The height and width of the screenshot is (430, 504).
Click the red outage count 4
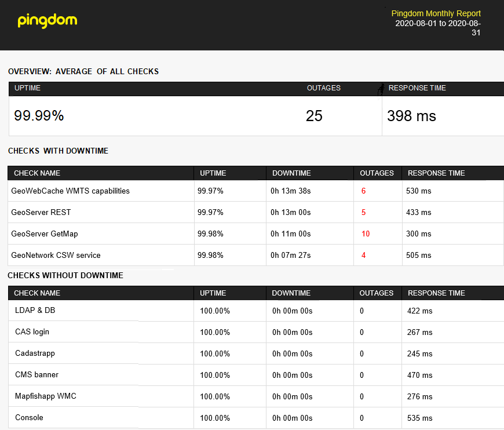364,256
